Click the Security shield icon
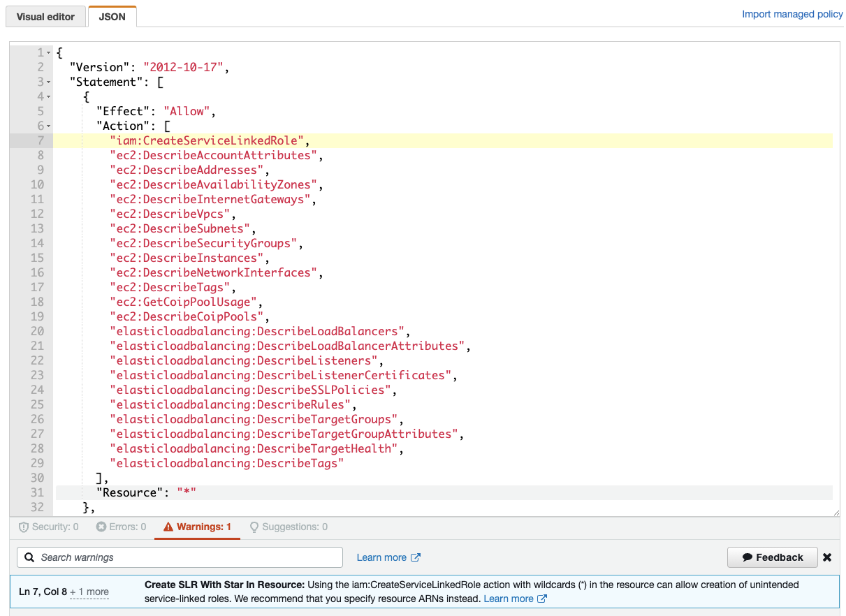The height and width of the screenshot is (616, 846). 24,527
